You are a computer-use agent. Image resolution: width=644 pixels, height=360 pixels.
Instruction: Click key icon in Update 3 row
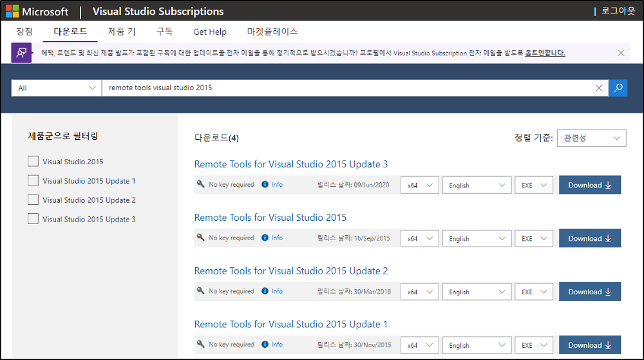(200, 184)
